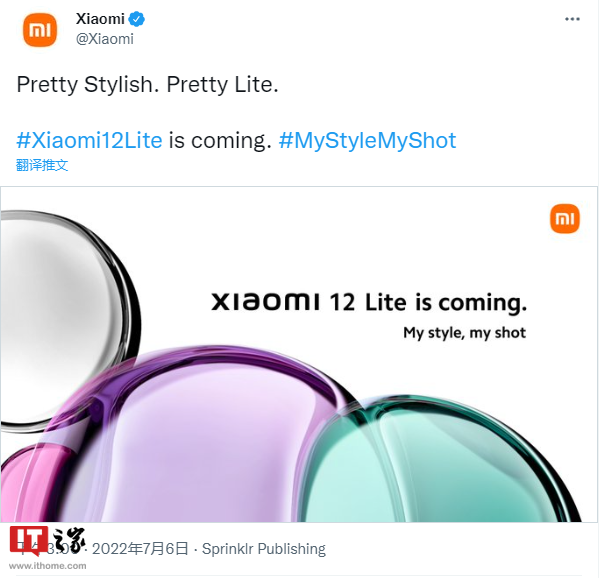609x578 pixels.
Task: Click 翻译推文 to translate the tweet
Action: [x=42, y=165]
